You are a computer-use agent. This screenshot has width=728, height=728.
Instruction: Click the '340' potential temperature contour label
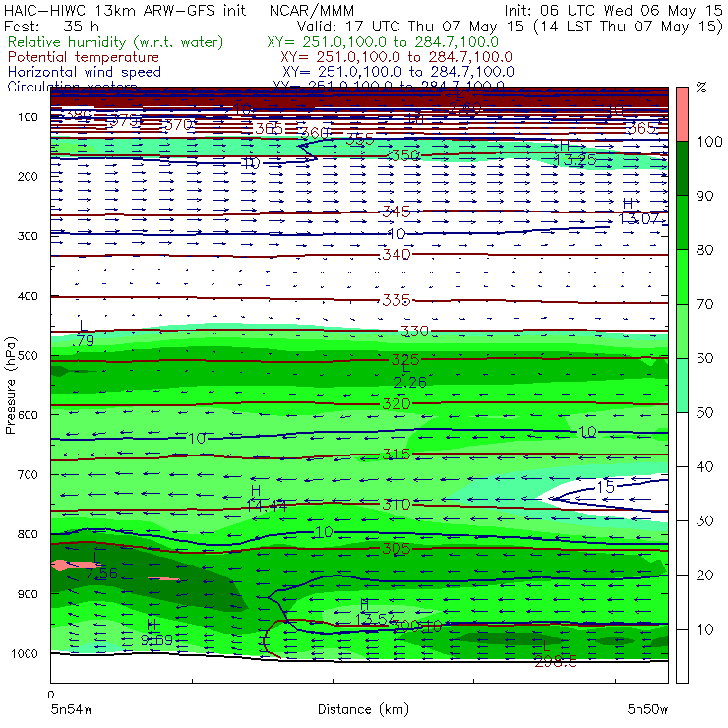point(396,255)
